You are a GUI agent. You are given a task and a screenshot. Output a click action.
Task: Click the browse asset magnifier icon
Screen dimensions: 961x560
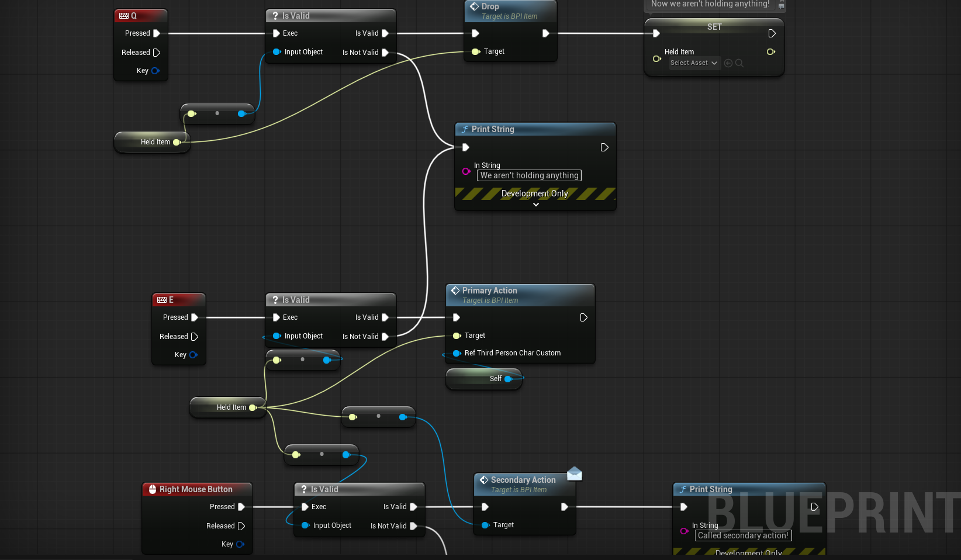(x=739, y=63)
